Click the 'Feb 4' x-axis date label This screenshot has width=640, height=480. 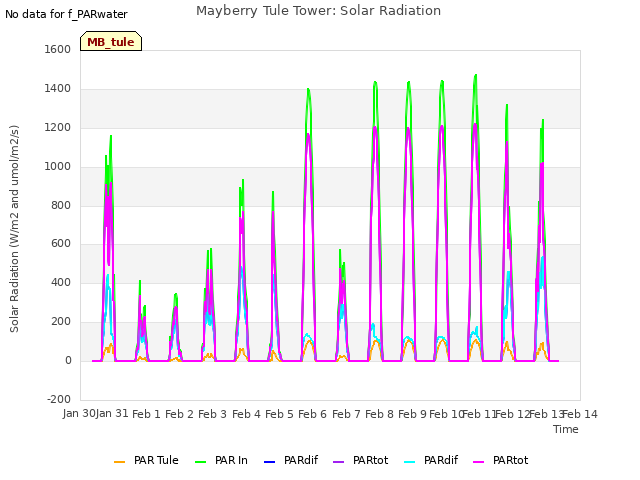tap(246, 414)
